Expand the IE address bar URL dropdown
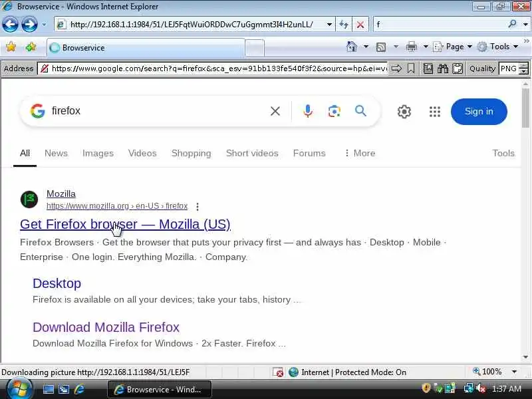The image size is (532, 399). click(x=329, y=25)
